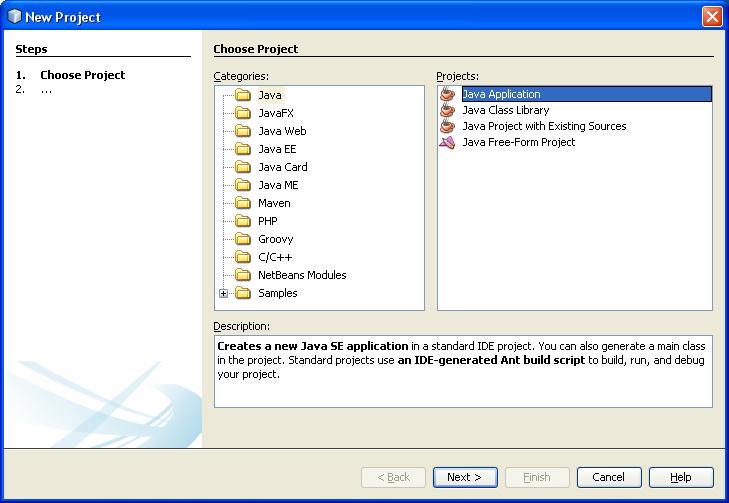Viewport: 729px width, 503px height.
Task: Click the Java Web folder icon
Action: click(x=242, y=131)
